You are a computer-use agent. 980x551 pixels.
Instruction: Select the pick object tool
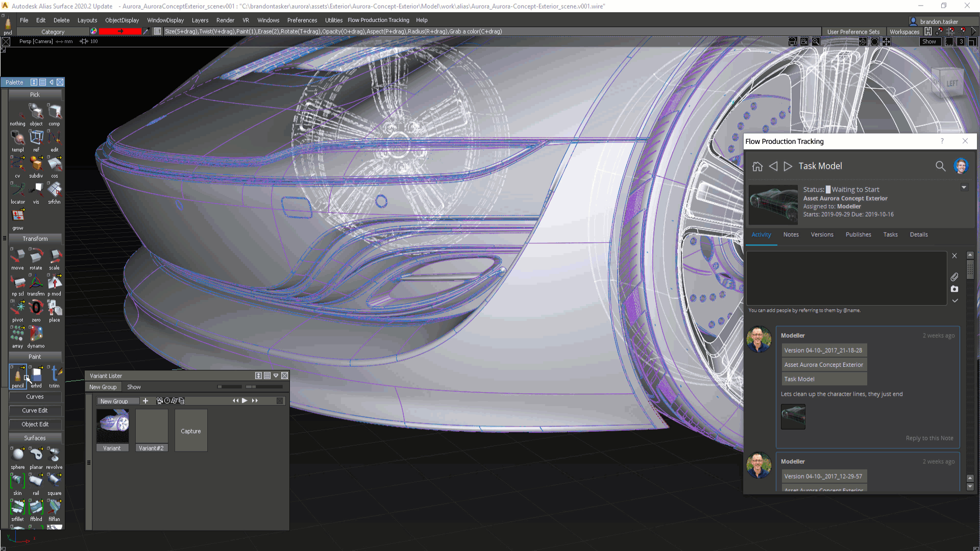pos(36,112)
